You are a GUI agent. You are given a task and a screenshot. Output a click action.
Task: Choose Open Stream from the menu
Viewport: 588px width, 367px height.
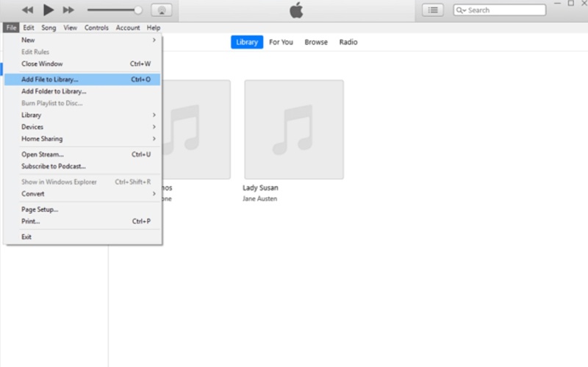[82, 154]
